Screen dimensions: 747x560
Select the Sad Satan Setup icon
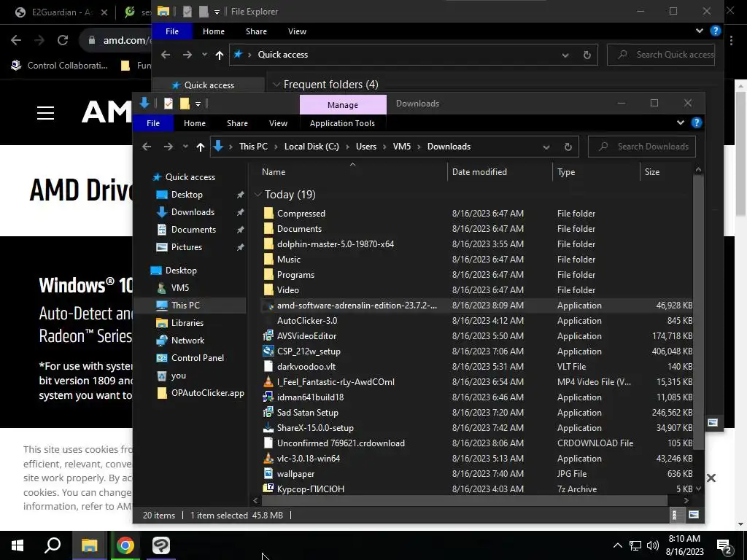coord(268,413)
